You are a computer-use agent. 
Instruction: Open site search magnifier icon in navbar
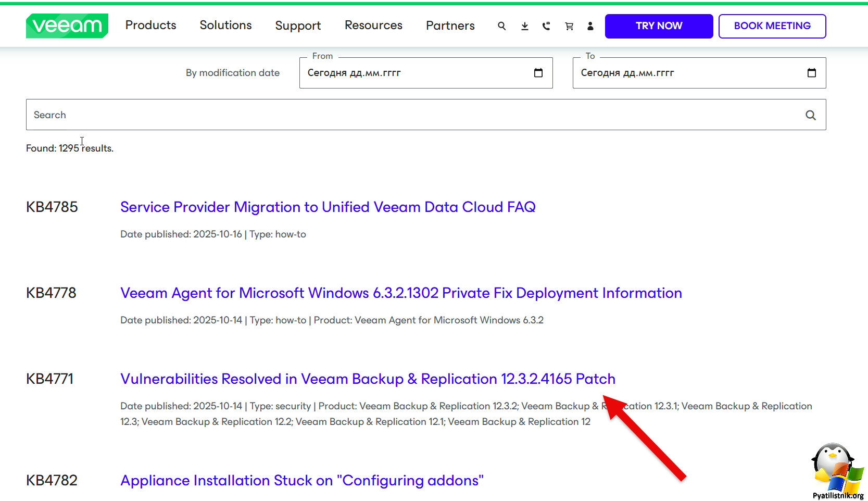[x=501, y=26]
